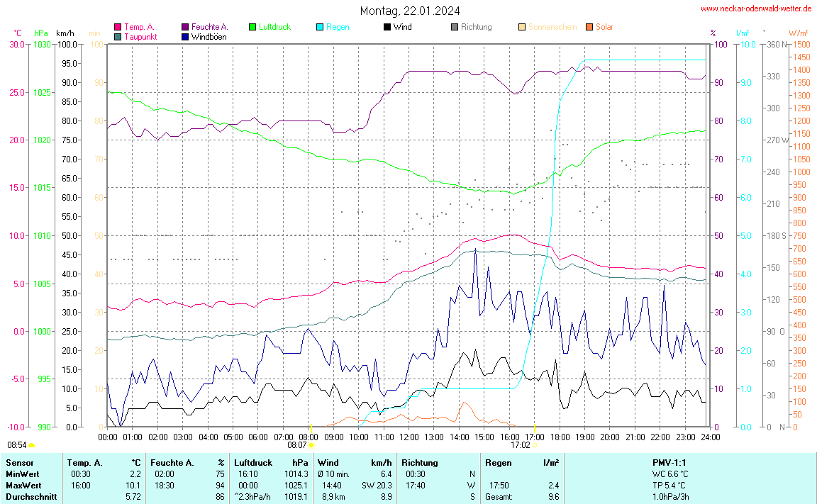Click the Montag, 22.01.2024 chart title
The image size is (817, 504).
[409, 11]
